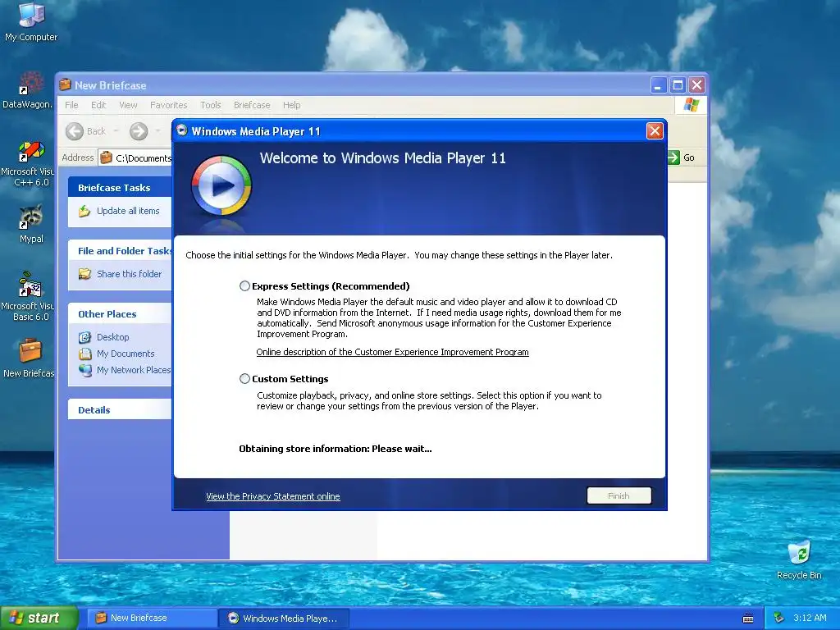840x630 pixels.
Task: Switch to New Briefcase taskbar button
Action: [x=151, y=619]
